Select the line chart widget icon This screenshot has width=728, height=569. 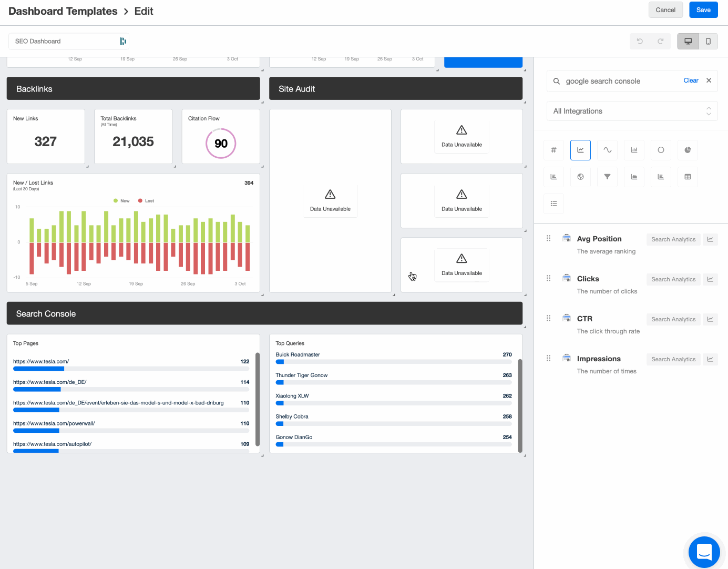[580, 150]
